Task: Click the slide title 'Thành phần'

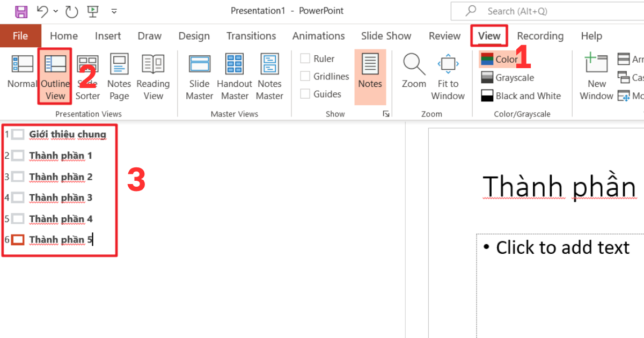Action: pos(559,186)
